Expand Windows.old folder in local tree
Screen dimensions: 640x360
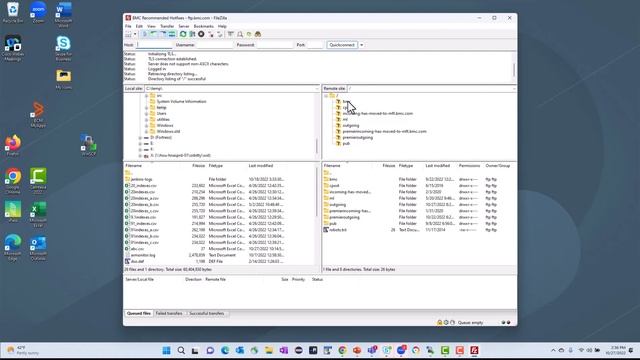point(146,131)
